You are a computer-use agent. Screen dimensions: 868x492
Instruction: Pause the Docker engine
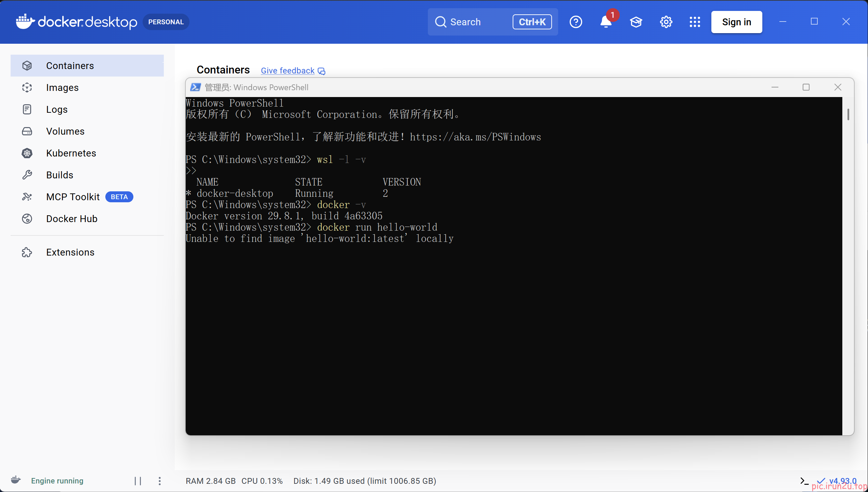tap(138, 481)
